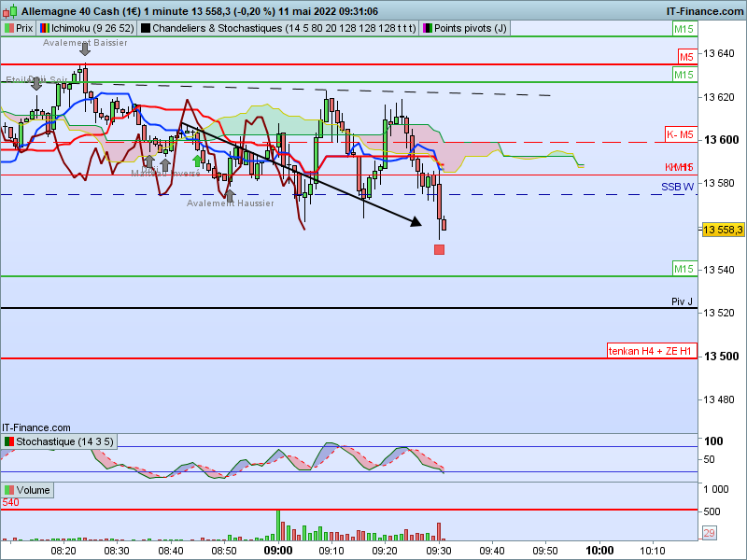
Task: Click the IT-Finance.com link at top right
Action: coord(705,11)
